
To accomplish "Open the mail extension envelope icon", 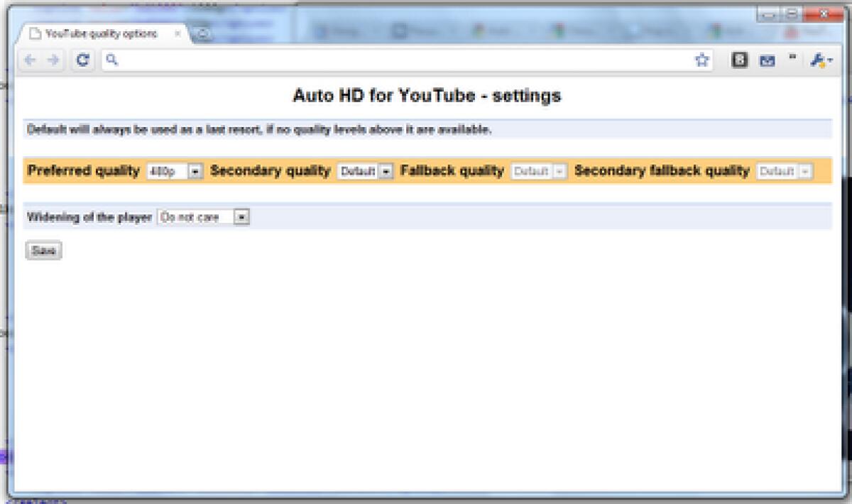I will [x=767, y=61].
